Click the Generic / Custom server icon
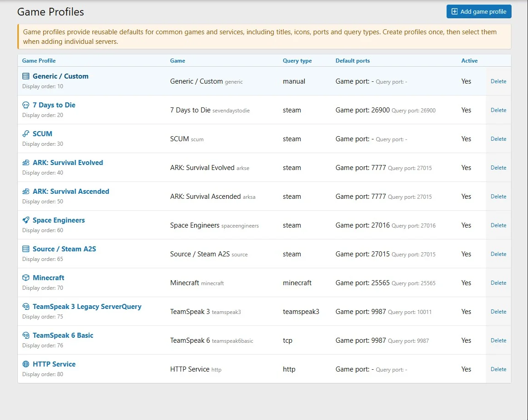This screenshot has width=528, height=420. 26,76
